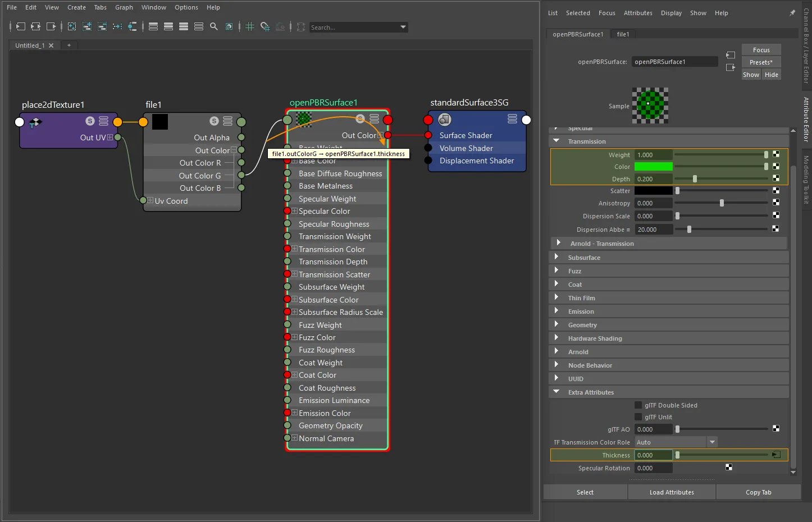Set nodes to full view mode icon

[x=184, y=26]
